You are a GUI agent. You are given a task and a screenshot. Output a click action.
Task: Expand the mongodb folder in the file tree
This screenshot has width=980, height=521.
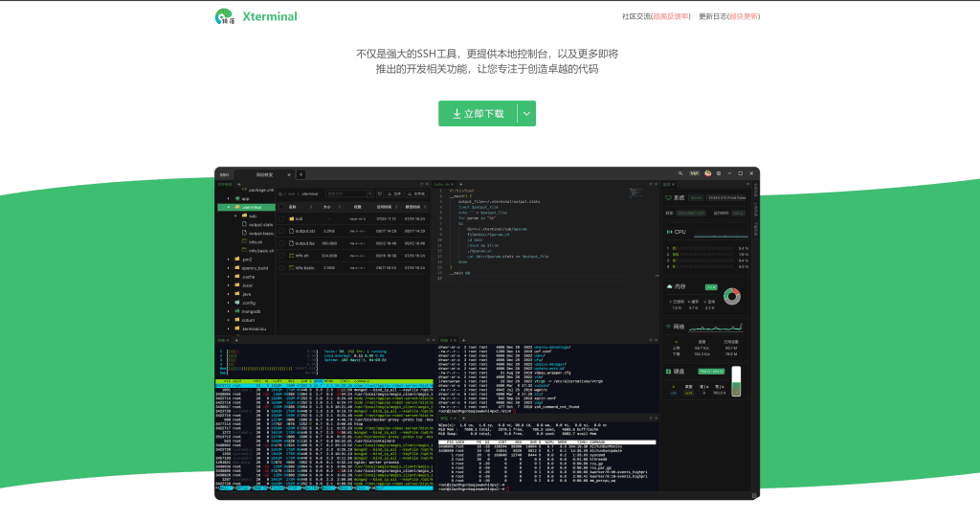click(x=228, y=311)
